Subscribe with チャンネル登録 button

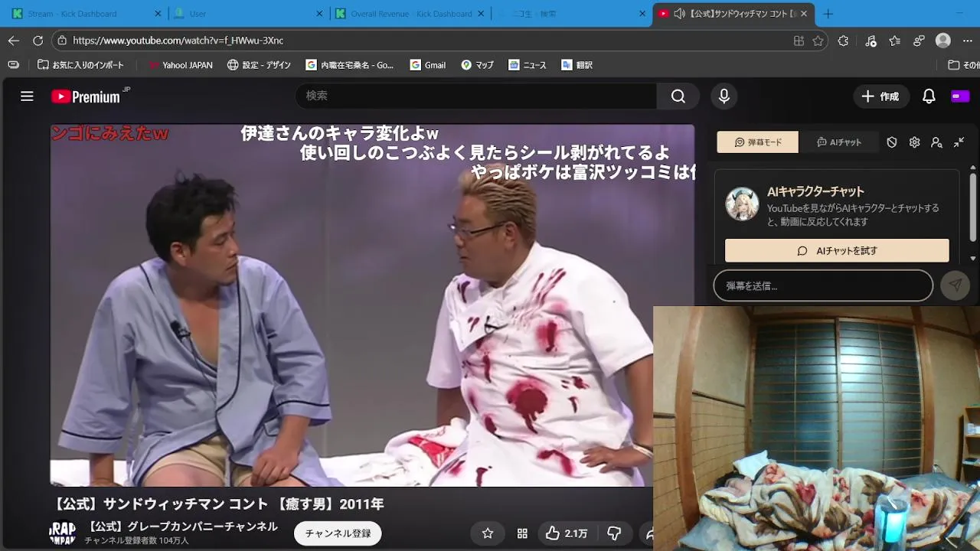(x=338, y=533)
